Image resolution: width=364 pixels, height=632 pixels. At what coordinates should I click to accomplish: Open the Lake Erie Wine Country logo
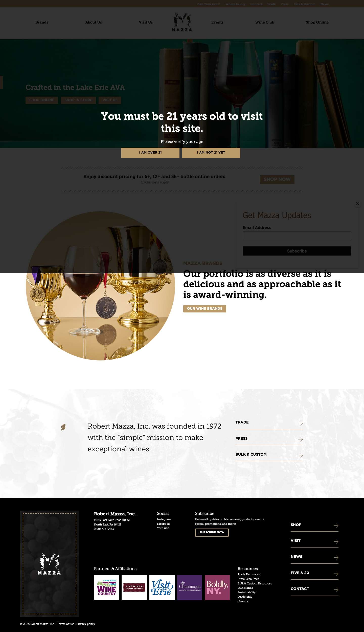tap(106, 587)
